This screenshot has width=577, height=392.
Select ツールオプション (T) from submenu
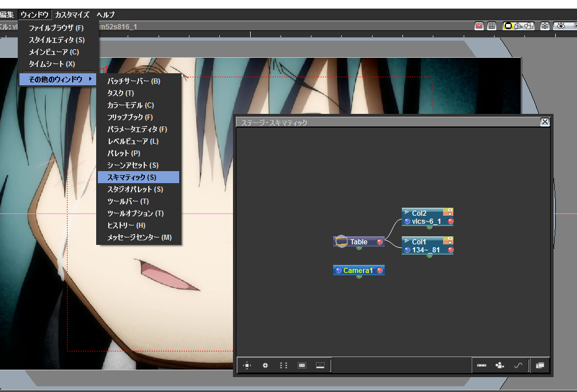point(139,213)
